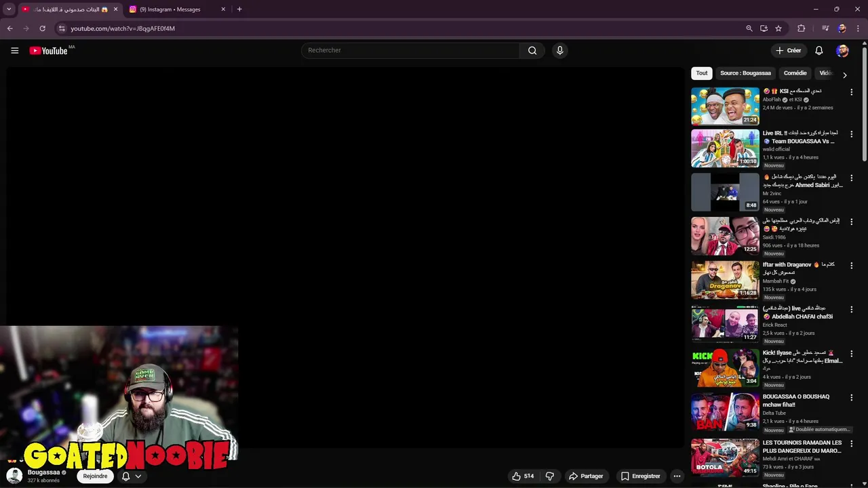Image resolution: width=868 pixels, height=488 pixels.
Task: Close the Instagram Messages tab
Action: click(223, 9)
